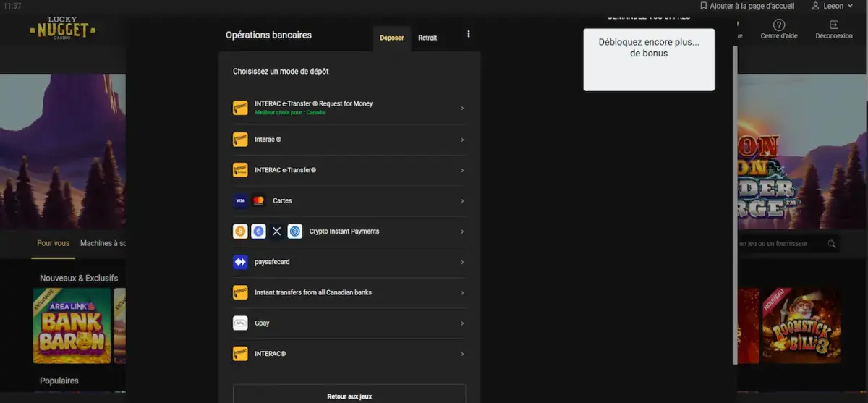Click the game search magnifier icon

(832, 244)
